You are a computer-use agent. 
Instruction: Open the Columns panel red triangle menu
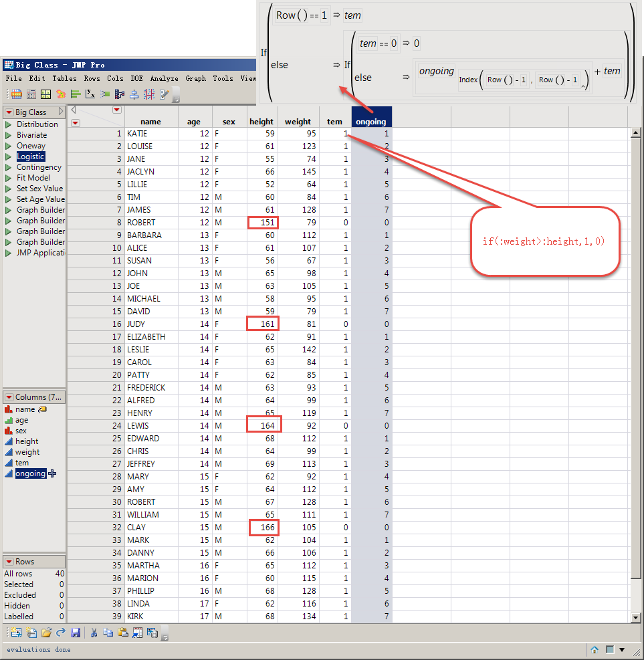point(9,397)
